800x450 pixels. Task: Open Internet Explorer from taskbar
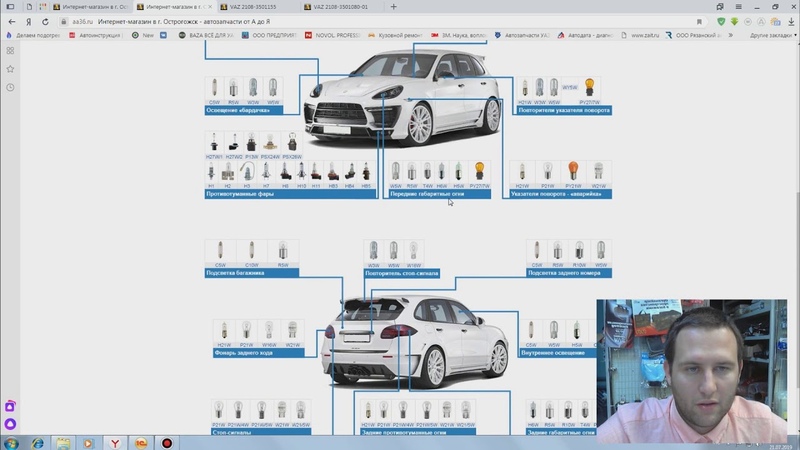(x=37, y=443)
